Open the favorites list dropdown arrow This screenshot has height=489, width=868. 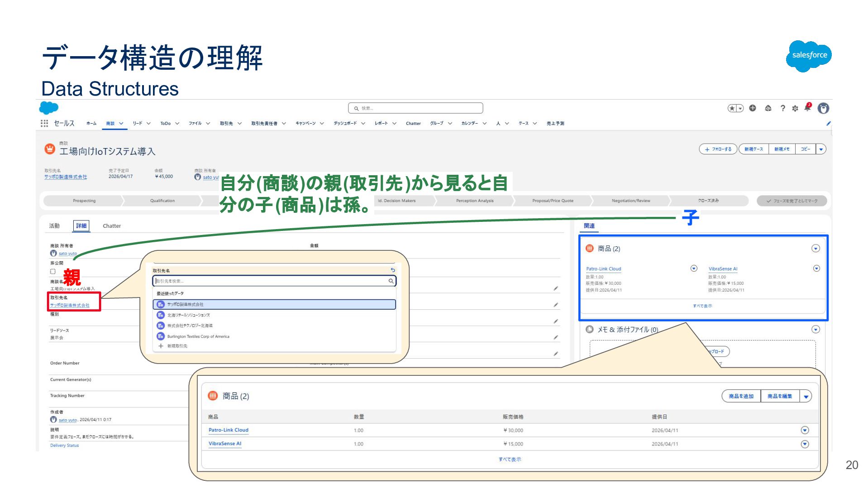point(740,108)
